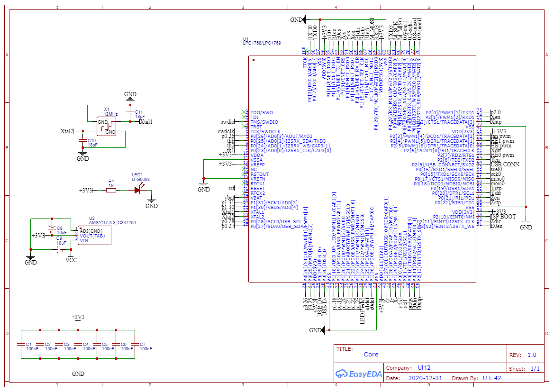Select the "TCK/SWDCLK" pin name
554x392 pixels.
click(x=266, y=132)
